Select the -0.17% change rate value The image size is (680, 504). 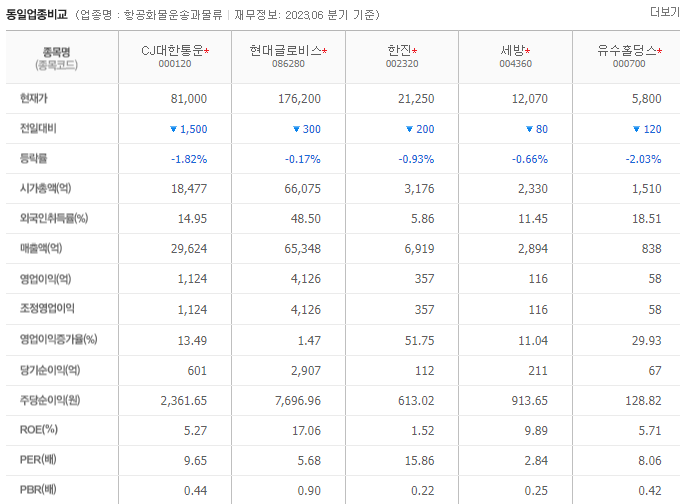click(302, 159)
